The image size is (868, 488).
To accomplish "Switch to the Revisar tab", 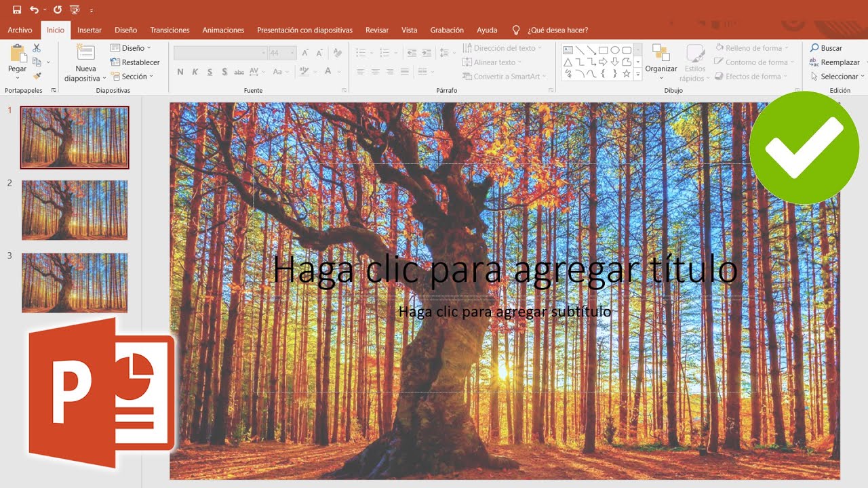I will click(377, 30).
